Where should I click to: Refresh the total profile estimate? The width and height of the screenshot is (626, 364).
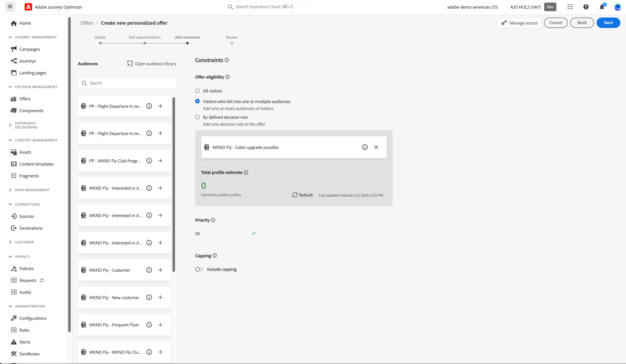[302, 195]
